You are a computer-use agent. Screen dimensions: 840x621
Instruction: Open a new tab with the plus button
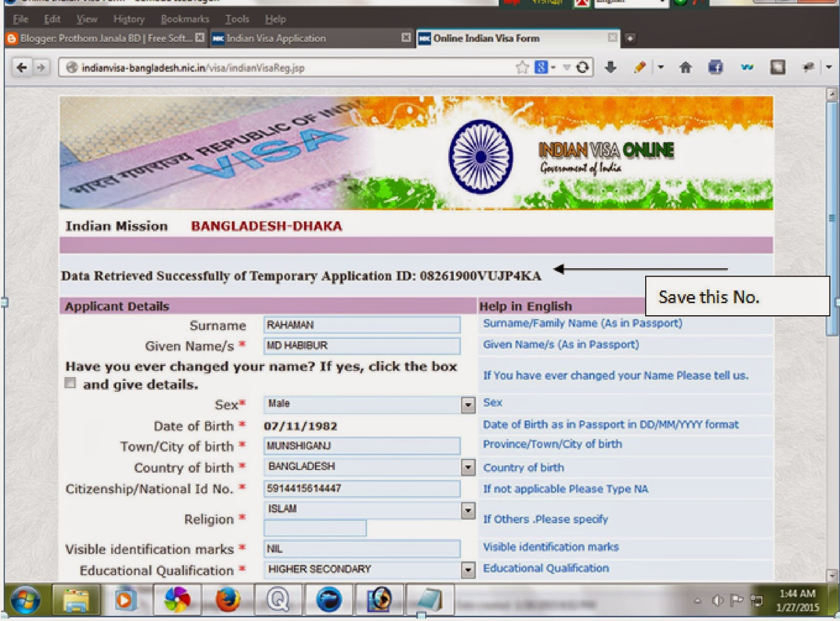[x=630, y=38]
